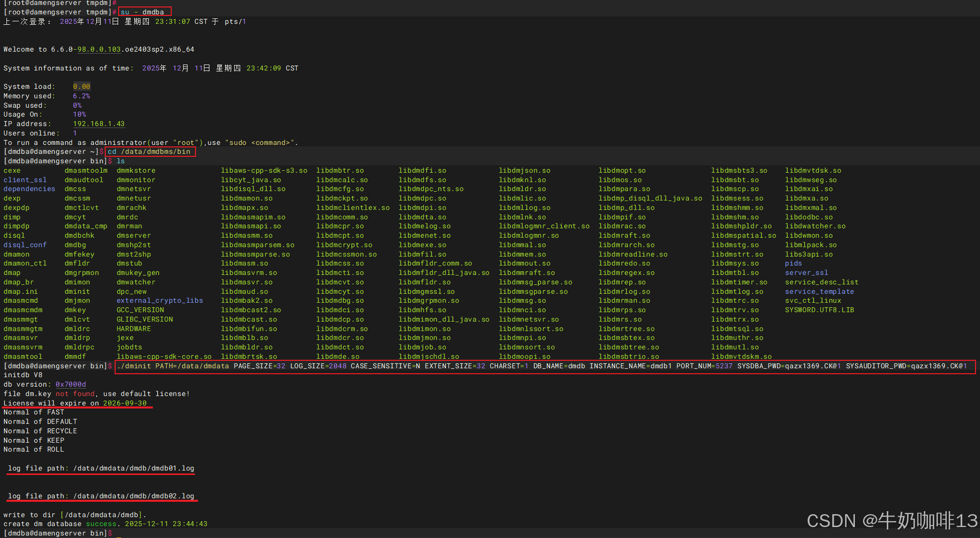Click the license expiry date 2026-09-30
Screen dimensions: 980x538
[x=125, y=403]
